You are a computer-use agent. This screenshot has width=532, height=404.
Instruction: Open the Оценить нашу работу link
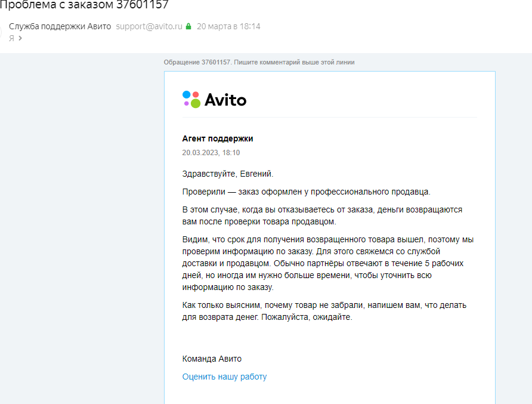tap(224, 377)
